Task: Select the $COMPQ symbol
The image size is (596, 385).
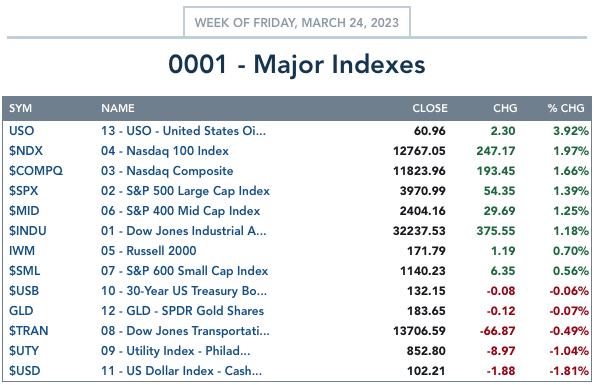Action: pos(36,171)
